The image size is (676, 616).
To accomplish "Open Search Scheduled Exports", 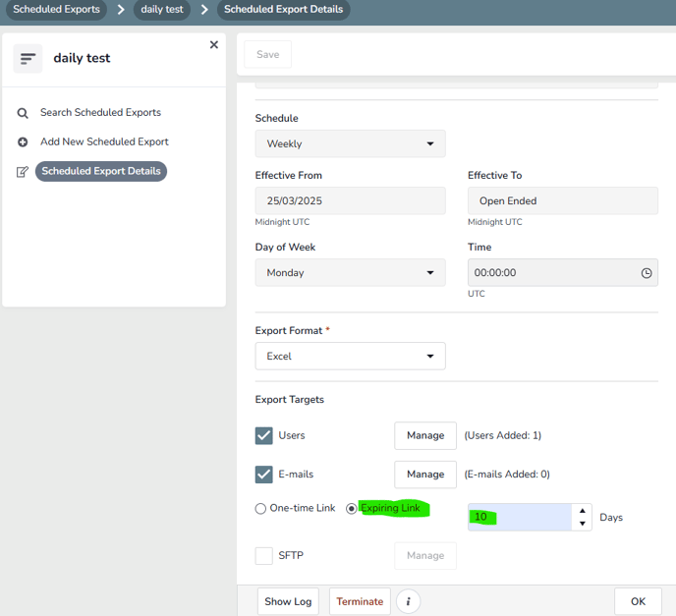I will click(x=100, y=113).
